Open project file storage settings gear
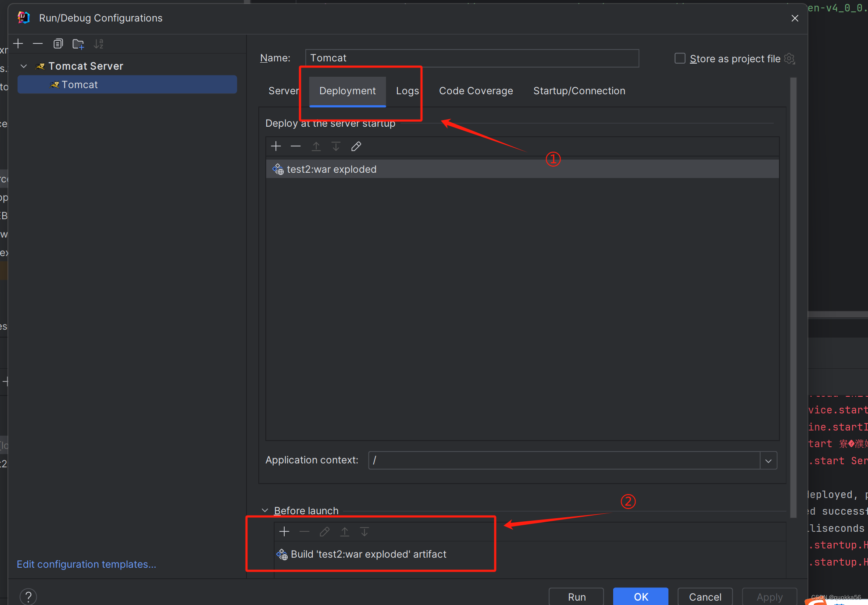 [x=789, y=58]
